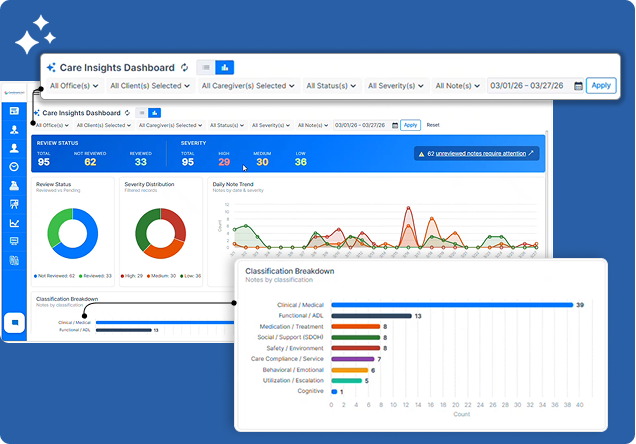The image size is (636, 444).
Task: Click the Clinical / Medical bar showing 39
Action: [452, 305]
